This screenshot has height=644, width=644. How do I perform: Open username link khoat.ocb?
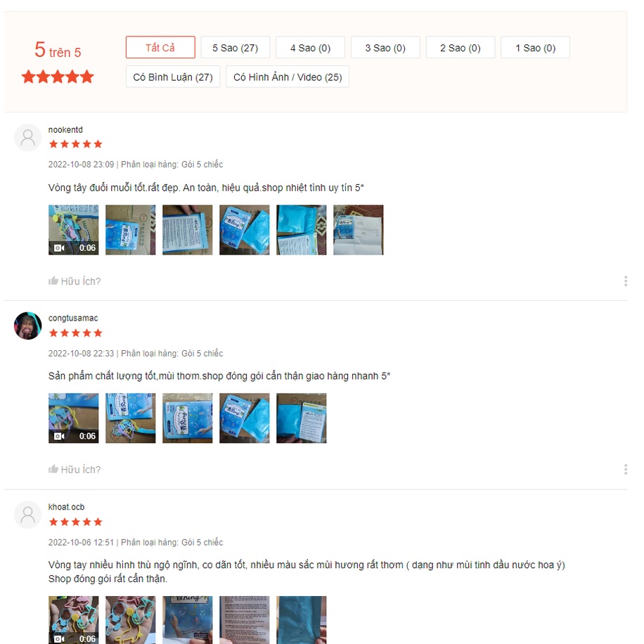click(66, 507)
